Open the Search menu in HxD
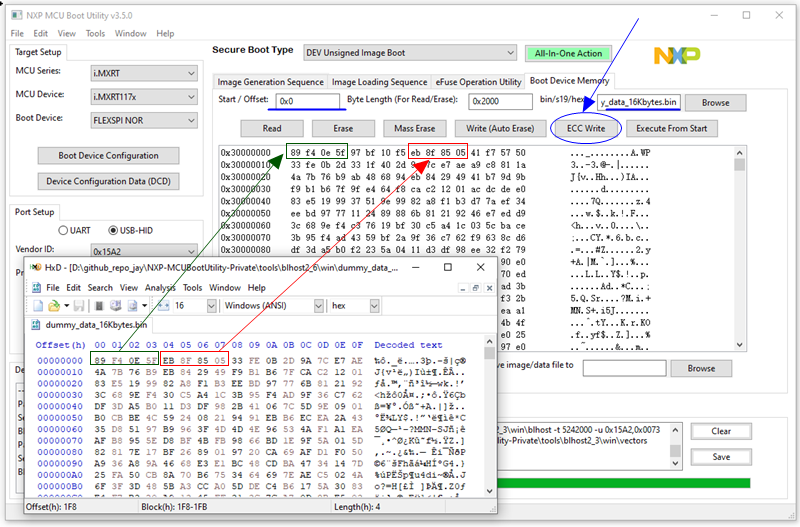The image size is (800, 527). pos(100,288)
